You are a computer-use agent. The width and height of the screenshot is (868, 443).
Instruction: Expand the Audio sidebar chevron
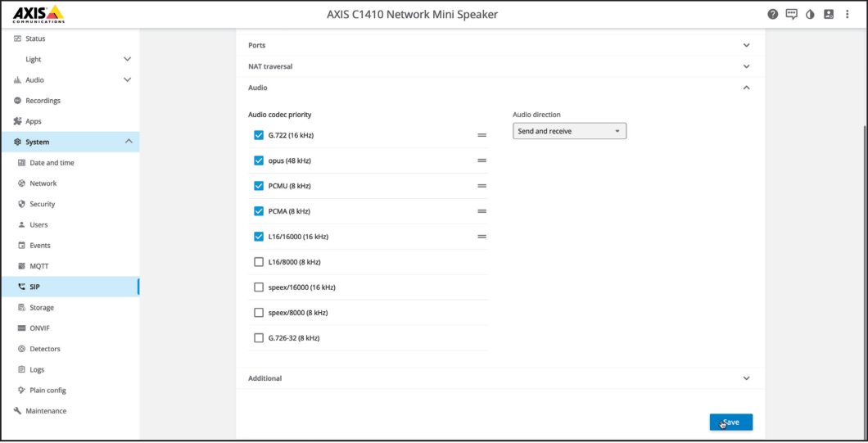click(x=127, y=79)
